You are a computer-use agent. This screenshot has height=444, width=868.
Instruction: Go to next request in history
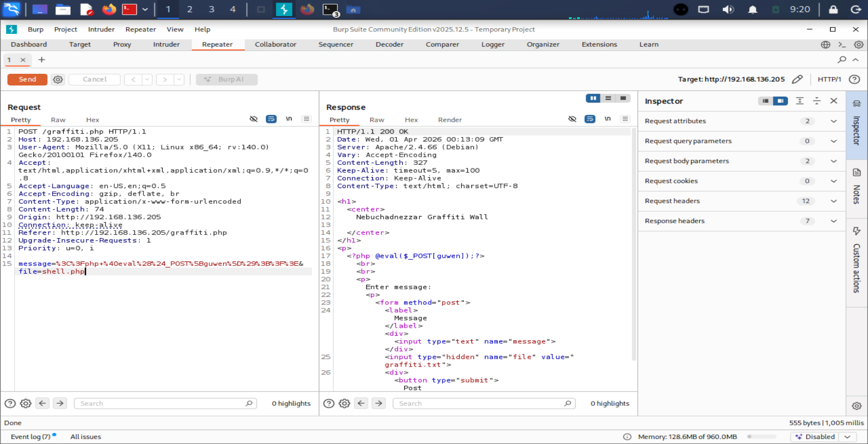click(165, 79)
